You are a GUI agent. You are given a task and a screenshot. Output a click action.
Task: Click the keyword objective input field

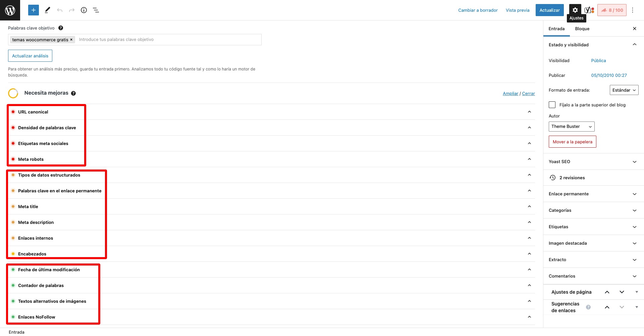tap(168, 40)
